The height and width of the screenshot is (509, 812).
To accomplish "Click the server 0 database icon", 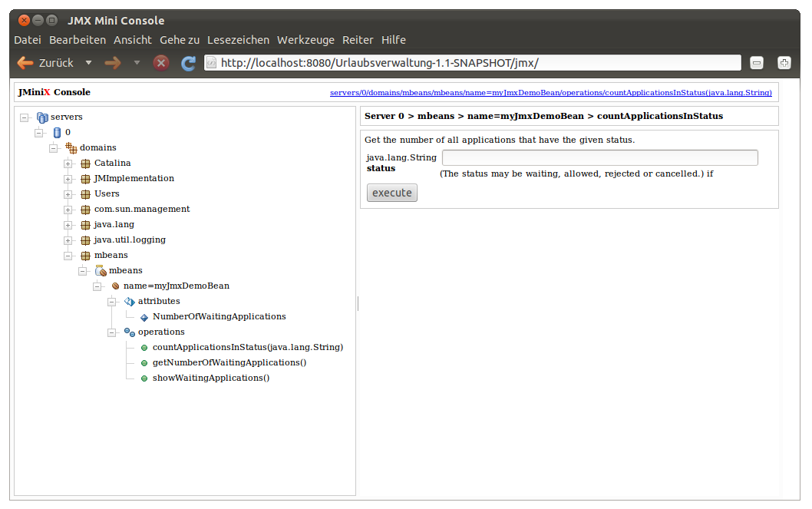I will pos(57,133).
